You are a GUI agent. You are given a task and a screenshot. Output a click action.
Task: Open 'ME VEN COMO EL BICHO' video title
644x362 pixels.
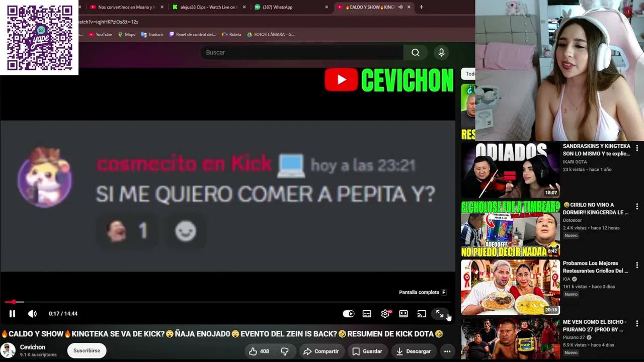click(595, 325)
